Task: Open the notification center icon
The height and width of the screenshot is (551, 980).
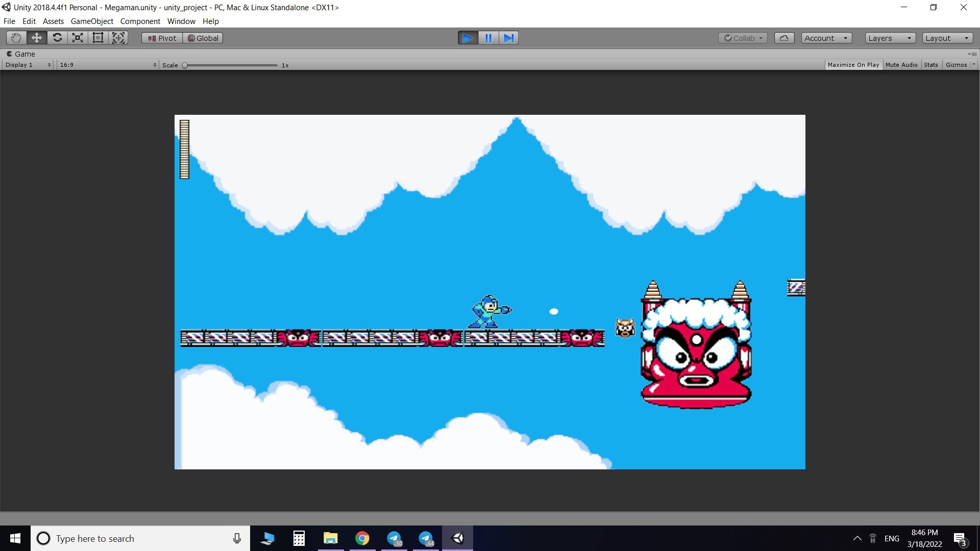Action: pos(960,538)
